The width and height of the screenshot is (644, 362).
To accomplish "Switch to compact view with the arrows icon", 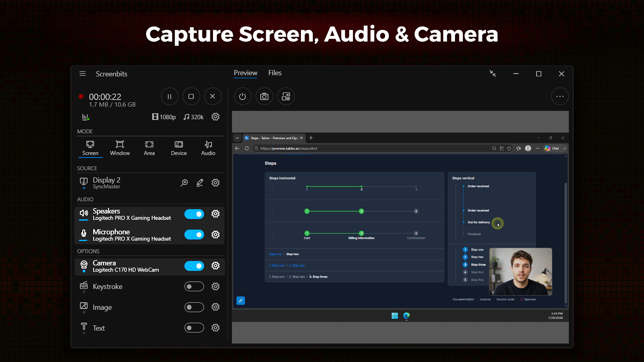I will (493, 73).
